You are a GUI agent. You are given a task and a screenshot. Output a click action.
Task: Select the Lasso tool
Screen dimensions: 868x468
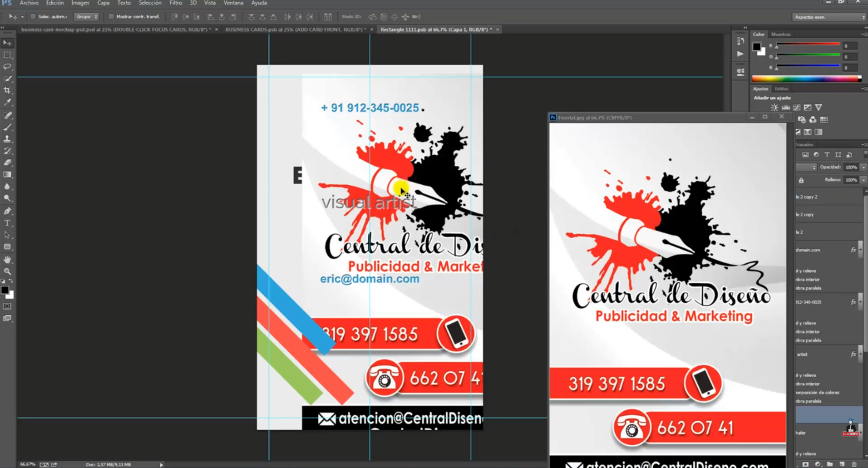pyautogui.click(x=7, y=67)
